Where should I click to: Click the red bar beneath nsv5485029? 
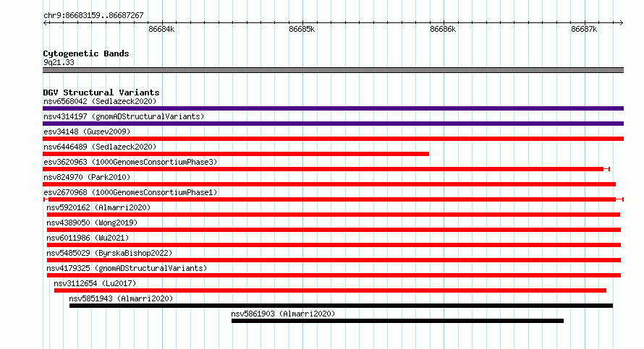[334, 260]
